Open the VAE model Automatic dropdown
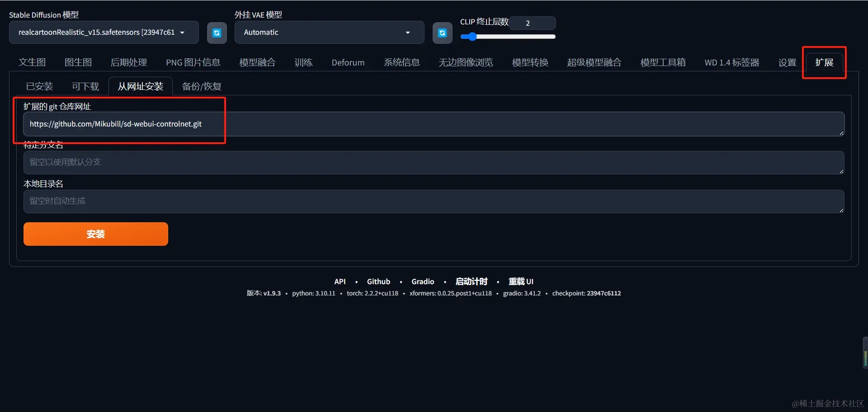The image size is (868, 412). [329, 33]
